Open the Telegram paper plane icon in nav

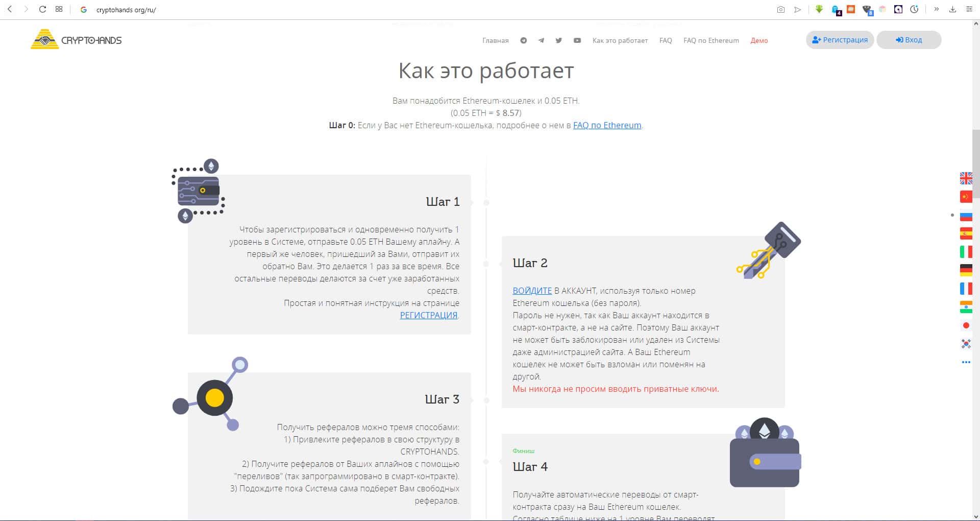tap(541, 40)
